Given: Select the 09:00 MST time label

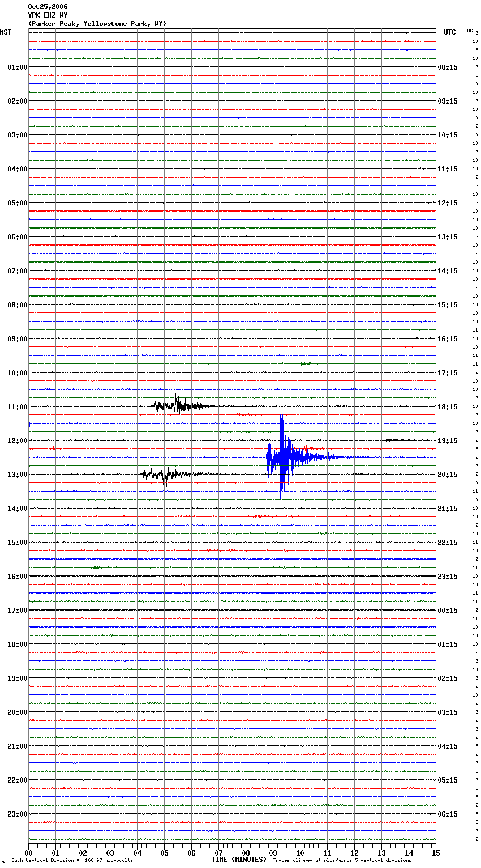Looking at the screenshot, I should click(18, 339).
